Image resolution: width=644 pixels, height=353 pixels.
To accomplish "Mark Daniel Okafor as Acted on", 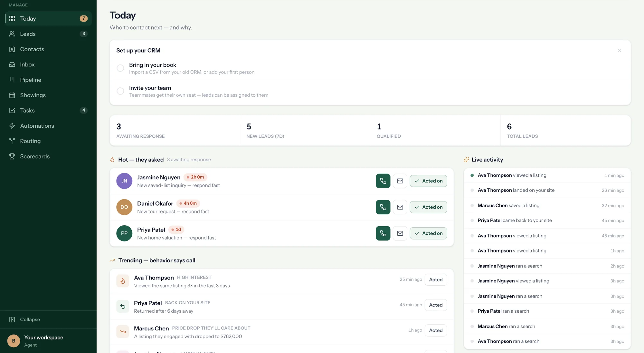I will (428, 207).
